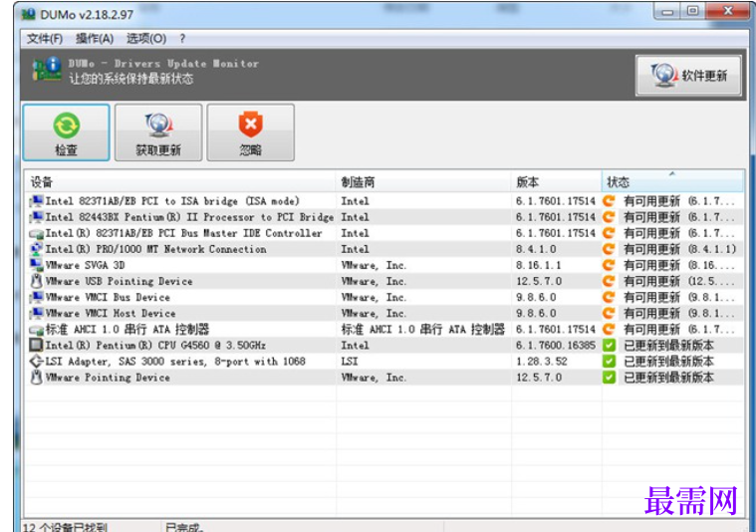Select VMware SVGA 3D device name
This screenshot has width=756, height=532.
85,265
